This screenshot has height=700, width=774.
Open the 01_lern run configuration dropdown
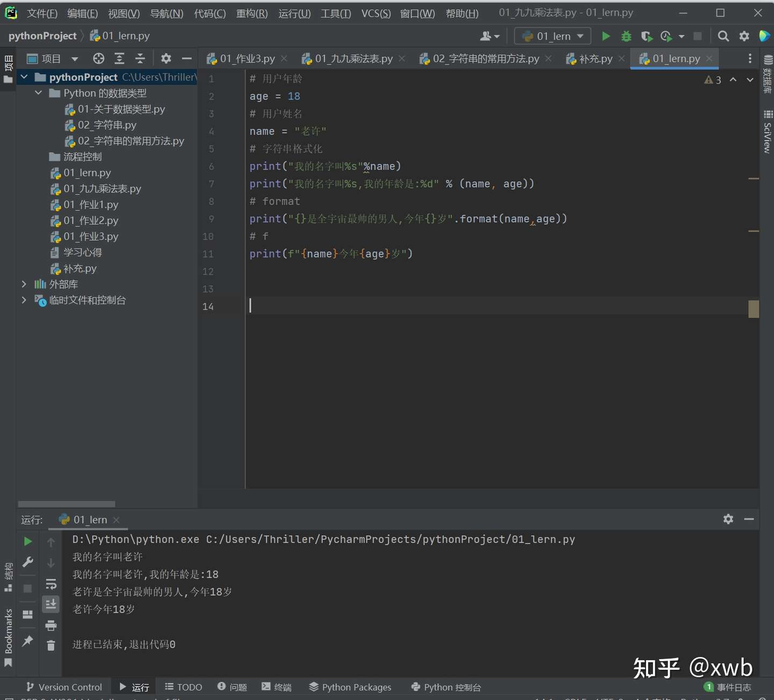click(553, 36)
